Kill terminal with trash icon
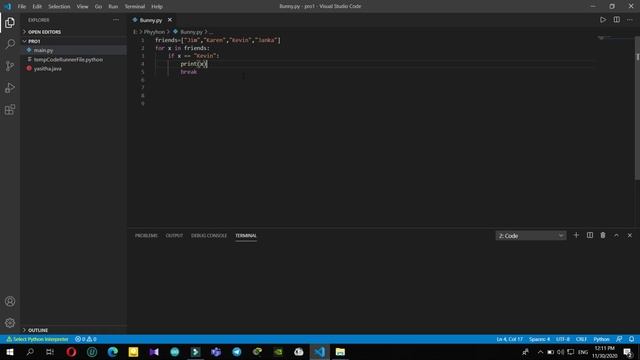This screenshot has height=360, width=640. [x=603, y=235]
